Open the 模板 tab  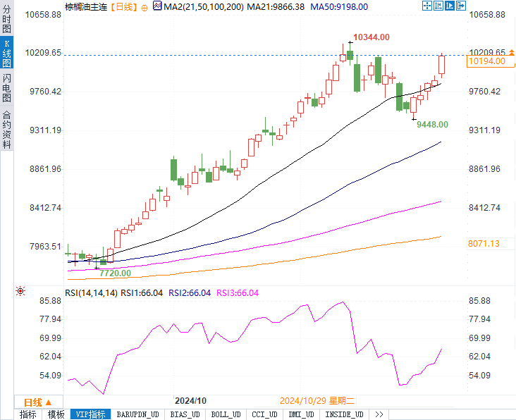56,414
